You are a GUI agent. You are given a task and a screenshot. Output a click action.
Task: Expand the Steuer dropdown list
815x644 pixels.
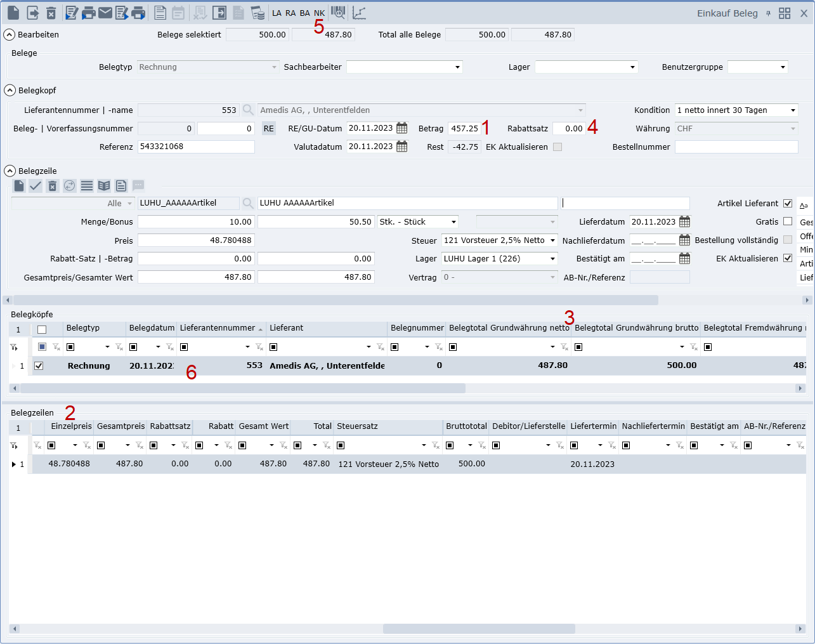click(552, 240)
